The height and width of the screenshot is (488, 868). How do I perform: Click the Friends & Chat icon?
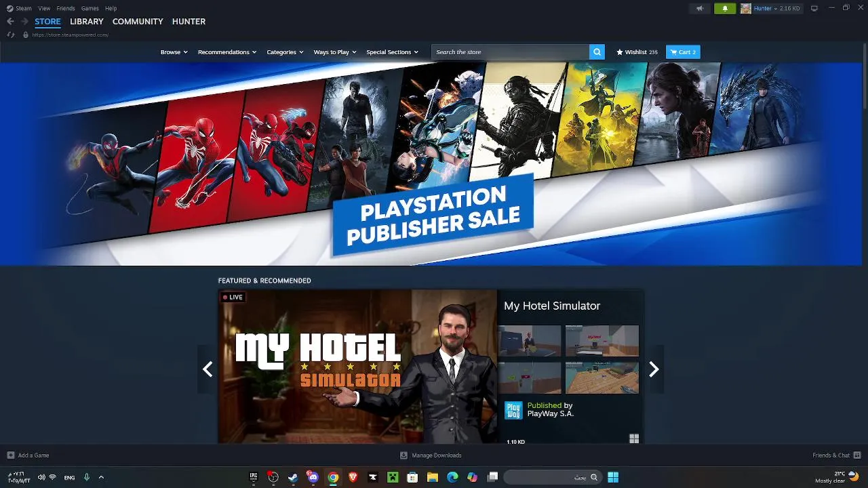[x=857, y=455]
